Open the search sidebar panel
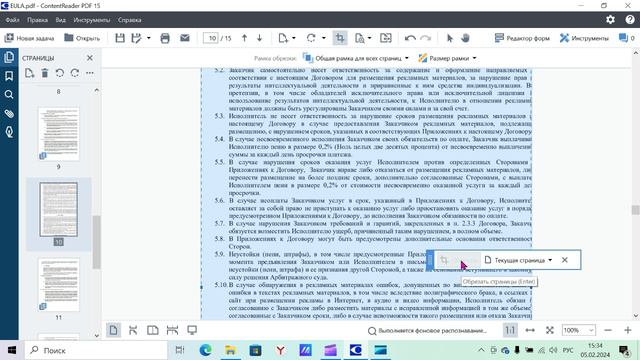The image size is (640, 360). pyautogui.click(x=9, y=95)
